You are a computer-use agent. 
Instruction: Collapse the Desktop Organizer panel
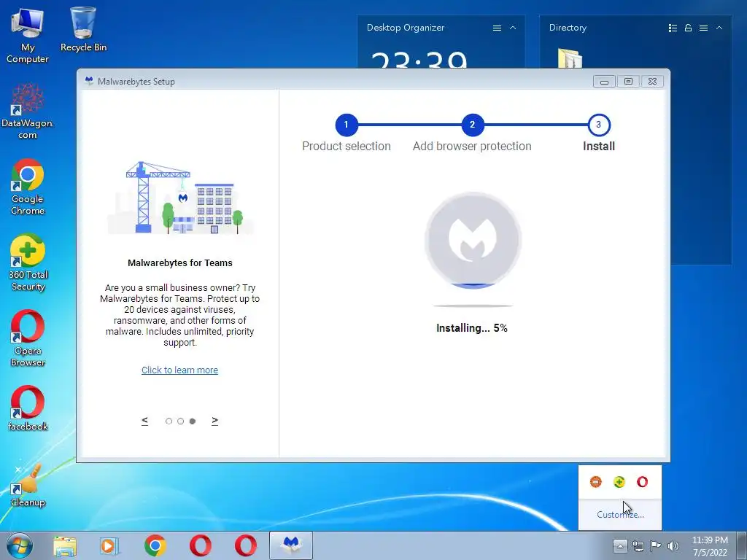[513, 28]
